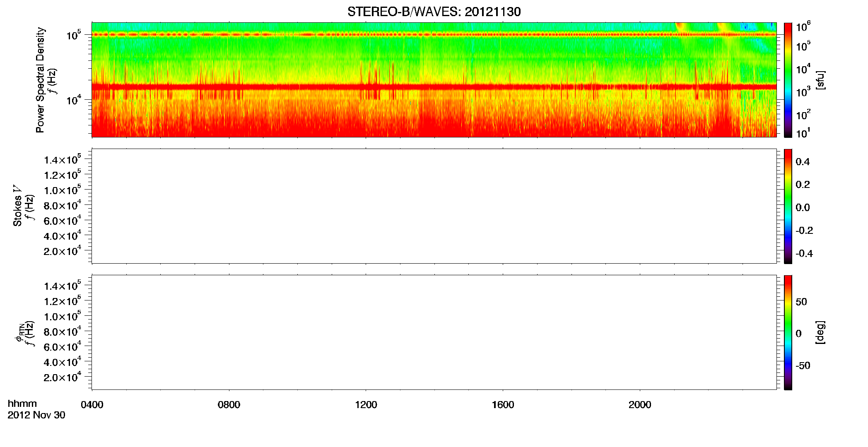Click the red 16 kHz band in spectrogram
The height and width of the screenshot is (447, 868).
tap(434, 87)
